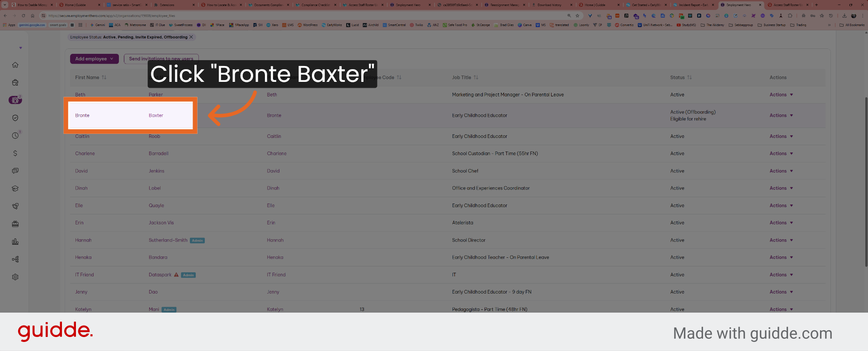
Task: Open Actions dropdown for Elle Quayle
Action: click(781, 205)
